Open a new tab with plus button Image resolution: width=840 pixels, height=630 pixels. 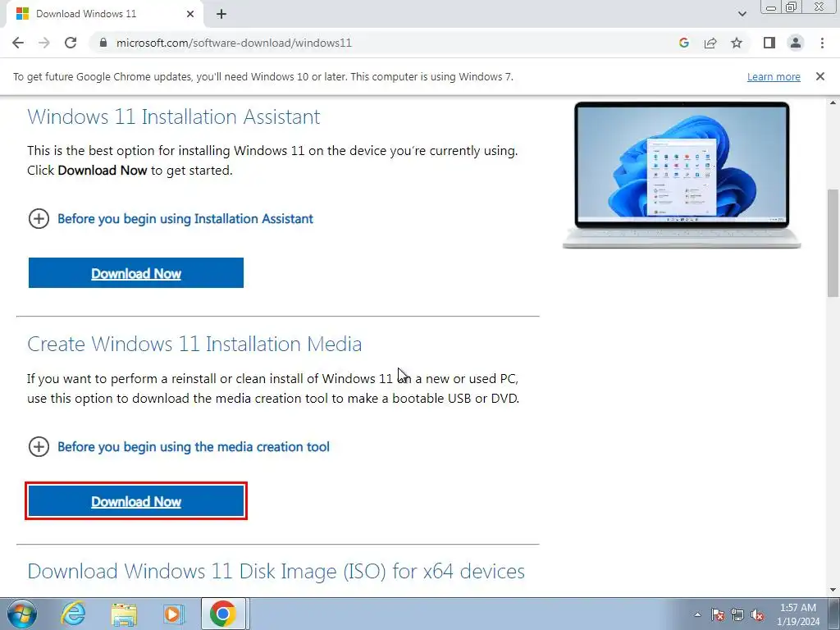221,14
